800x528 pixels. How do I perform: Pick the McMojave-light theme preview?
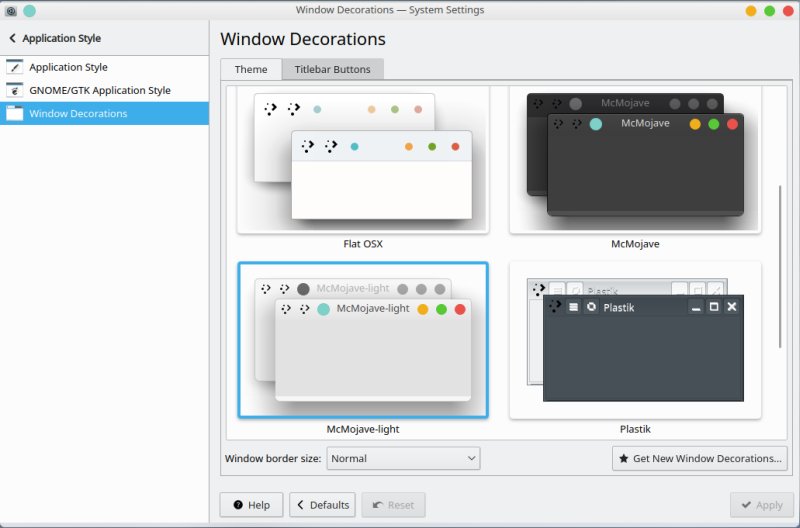363,340
